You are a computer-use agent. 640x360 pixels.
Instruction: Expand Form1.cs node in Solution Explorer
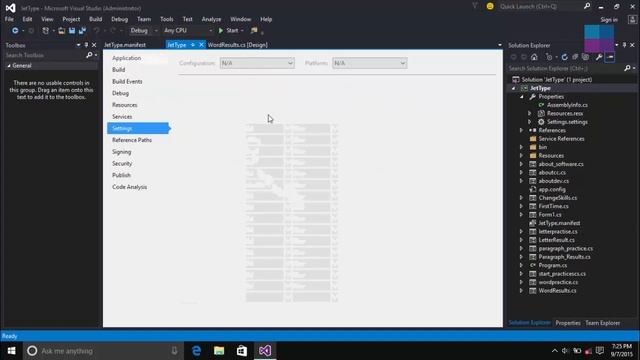tap(522, 215)
